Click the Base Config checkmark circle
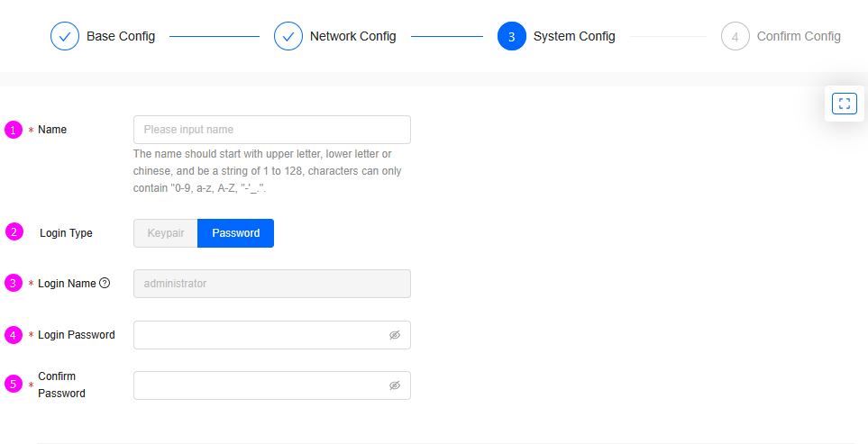Screen dimensions: 868x444 [x=65, y=37]
